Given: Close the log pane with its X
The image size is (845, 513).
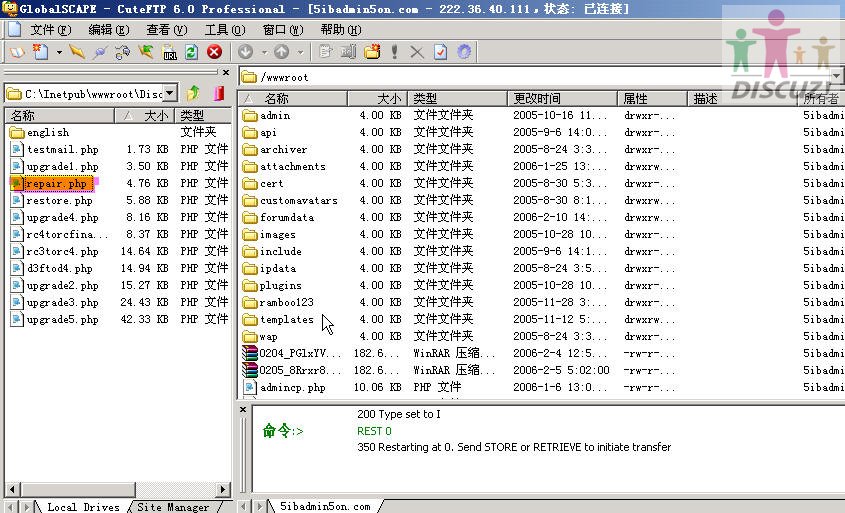Looking at the screenshot, I should pos(243,410).
